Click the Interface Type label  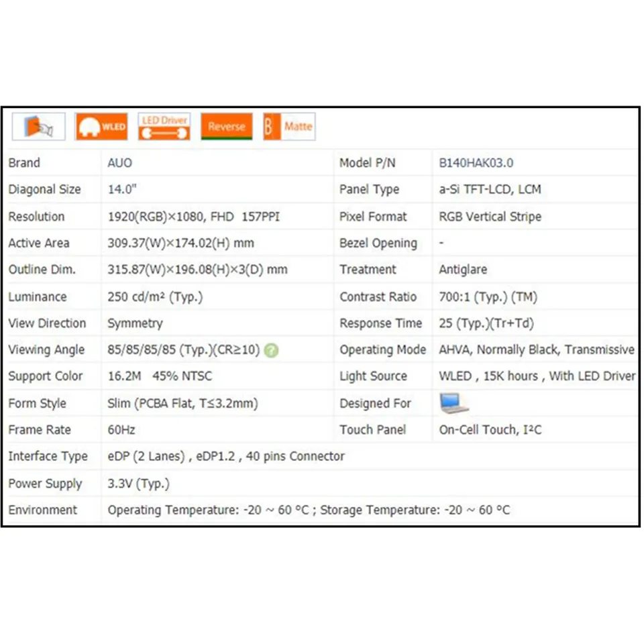point(48,456)
